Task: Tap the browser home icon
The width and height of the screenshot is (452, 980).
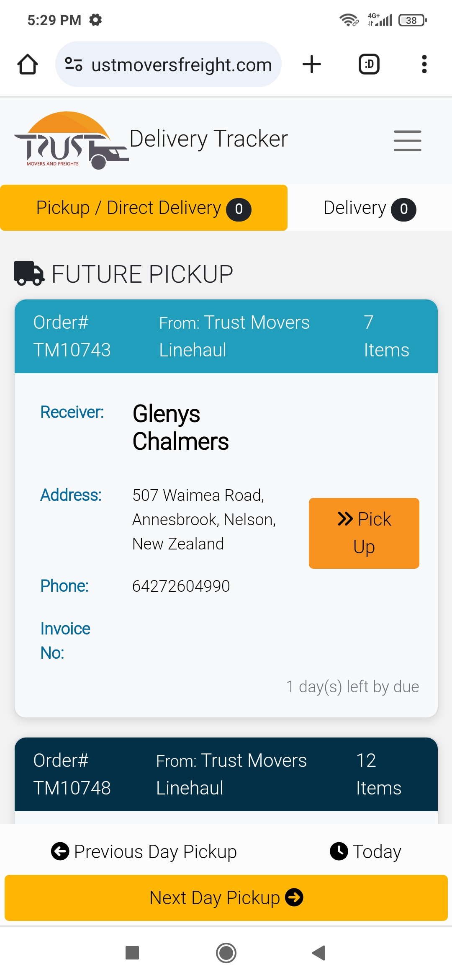Action: pos(28,64)
